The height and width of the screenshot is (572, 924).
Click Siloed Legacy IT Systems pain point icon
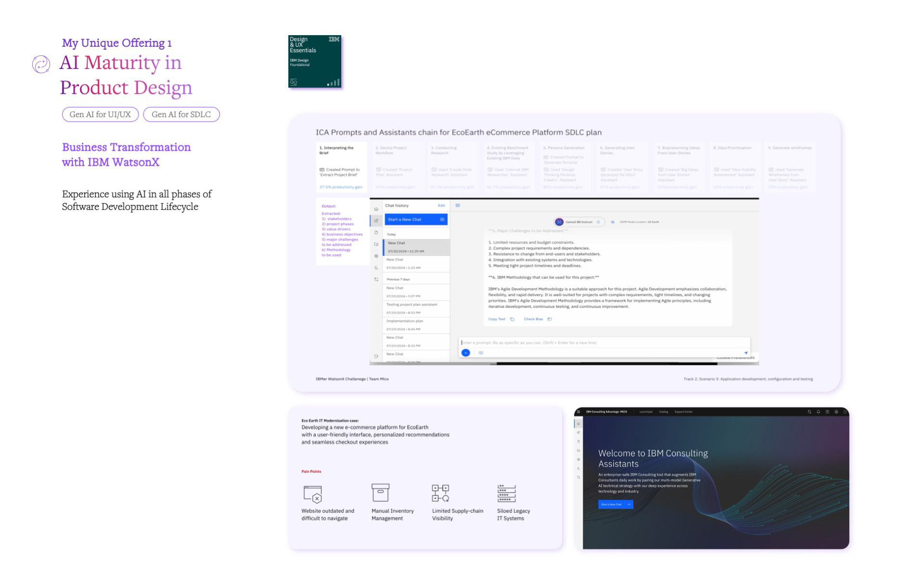point(506,494)
